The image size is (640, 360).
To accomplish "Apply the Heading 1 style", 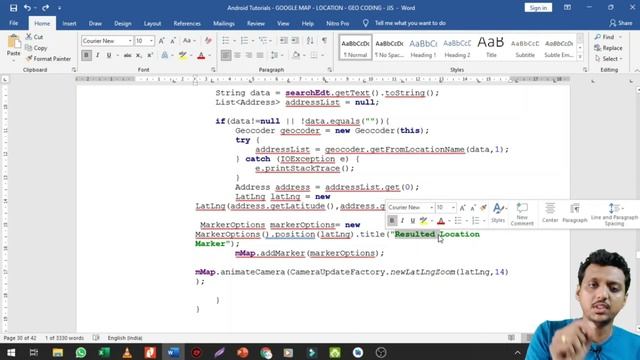I will point(423,48).
